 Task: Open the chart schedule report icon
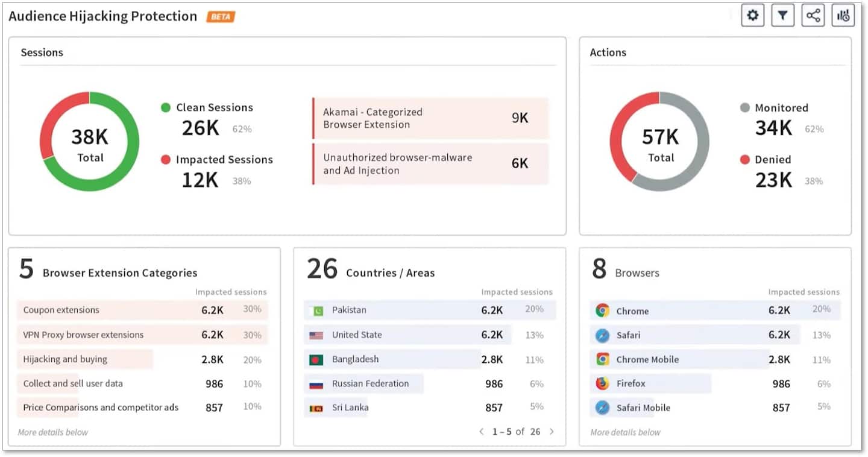pyautogui.click(x=843, y=16)
